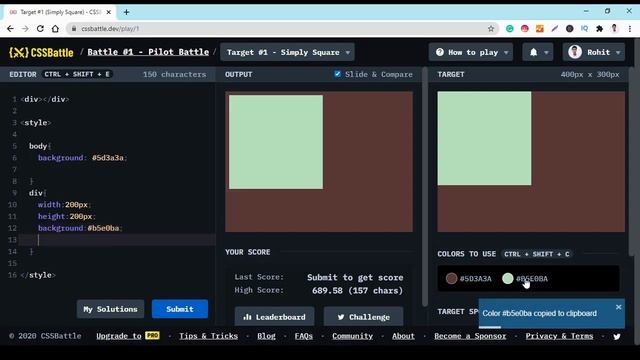Viewport: 640px width, 360px height.
Task: Click the notifications bell icon
Action: pos(533,52)
